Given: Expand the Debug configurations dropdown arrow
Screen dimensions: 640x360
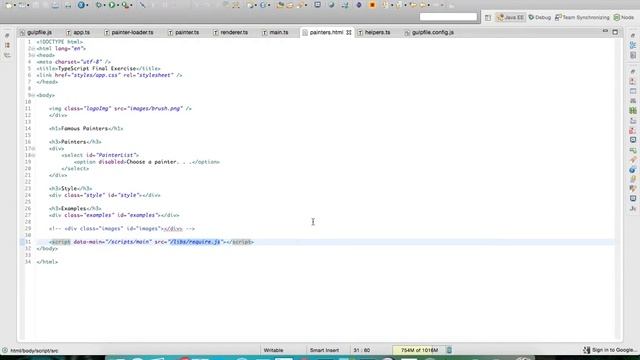Looking at the screenshot, I should point(104,5).
